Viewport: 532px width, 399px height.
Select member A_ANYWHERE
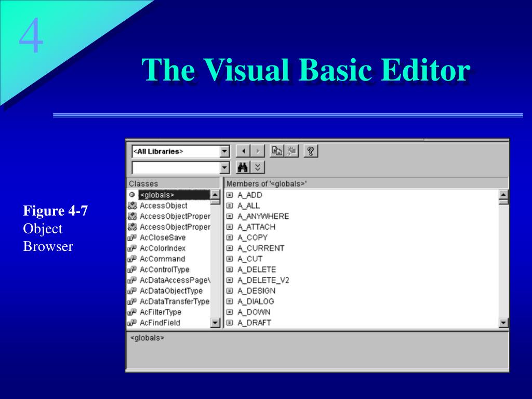(263, 216)
